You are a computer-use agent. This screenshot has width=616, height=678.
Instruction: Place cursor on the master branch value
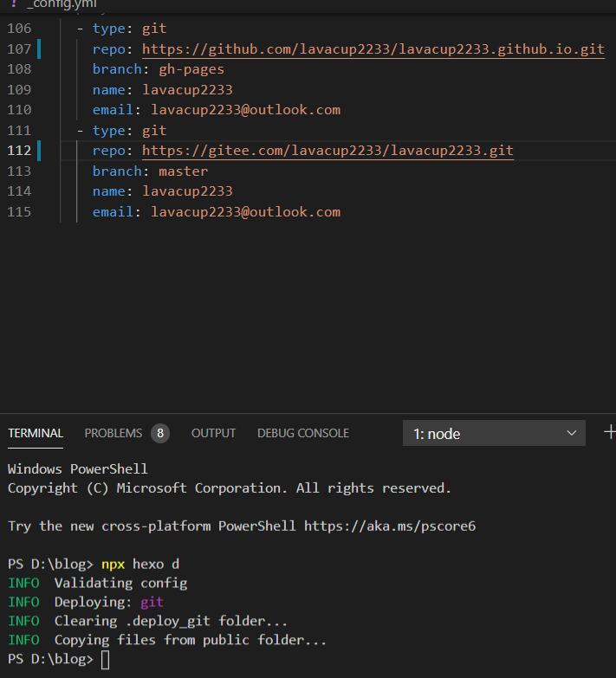coord(183,171)
